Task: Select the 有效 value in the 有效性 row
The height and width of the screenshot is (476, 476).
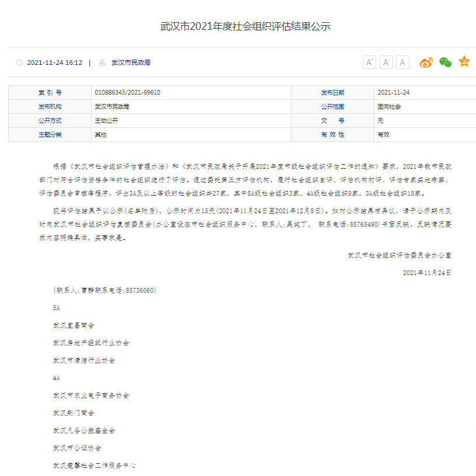Action: coord(383,134)
